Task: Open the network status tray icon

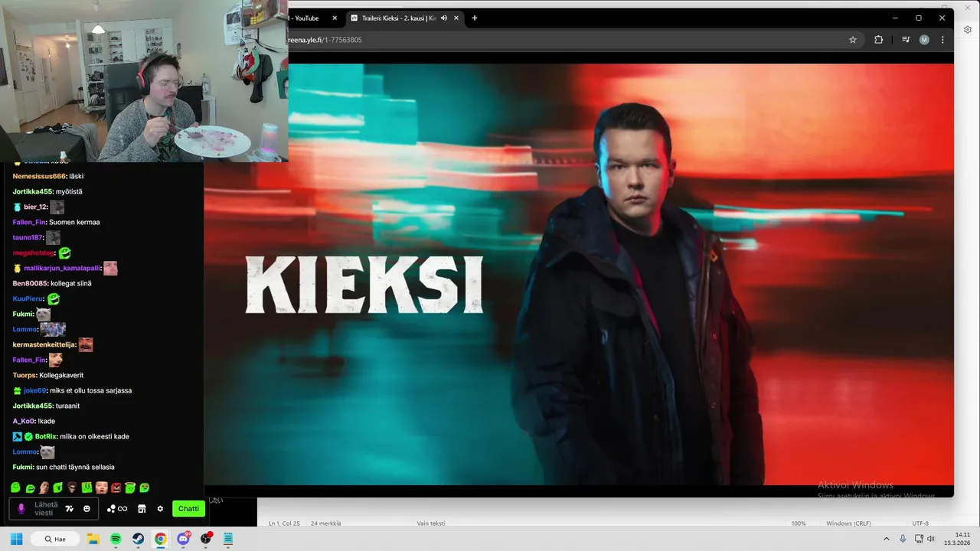Action: 917,539
